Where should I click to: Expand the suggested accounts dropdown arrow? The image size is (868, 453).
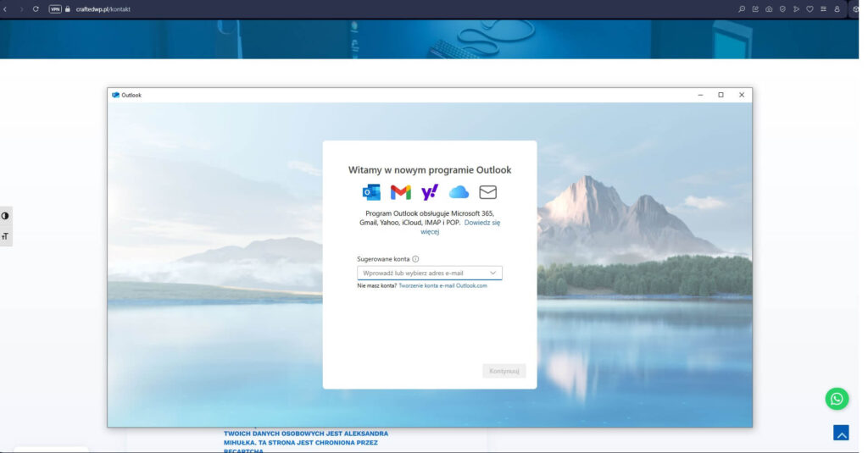(492, 273)
